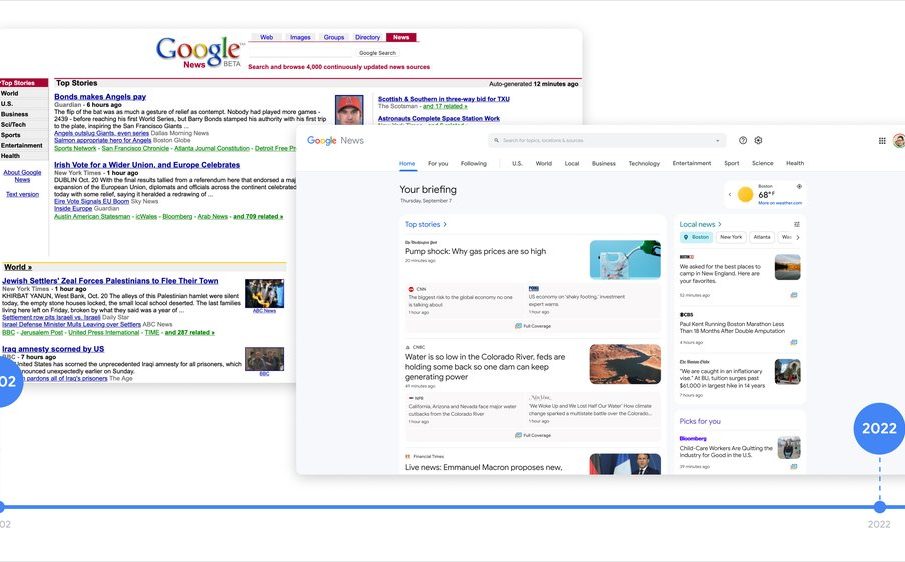Open Scottish & Southern three-way bid link
The height and width of the screenshot is (562, 905).
coord(443,99)
